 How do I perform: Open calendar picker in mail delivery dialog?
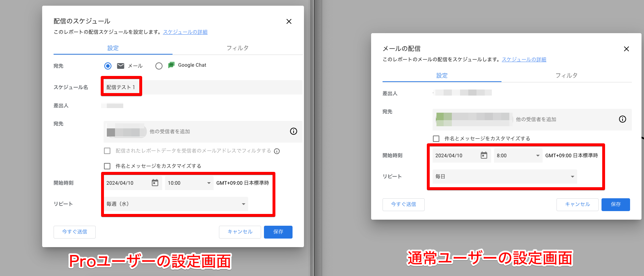[x=484, y=155]
